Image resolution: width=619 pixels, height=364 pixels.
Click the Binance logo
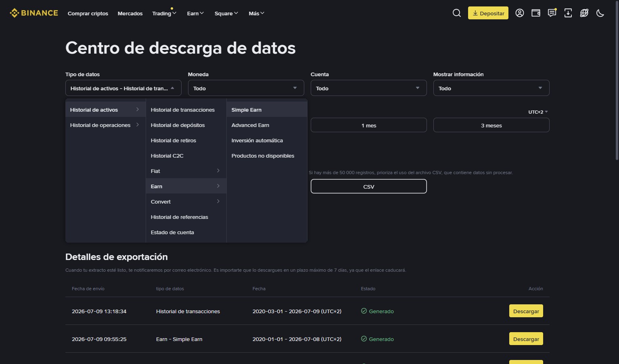[x=34, y=13]
